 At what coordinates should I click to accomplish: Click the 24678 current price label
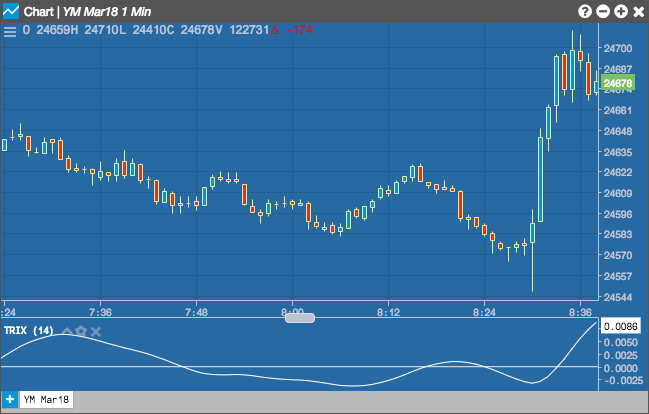pos(618,83)
